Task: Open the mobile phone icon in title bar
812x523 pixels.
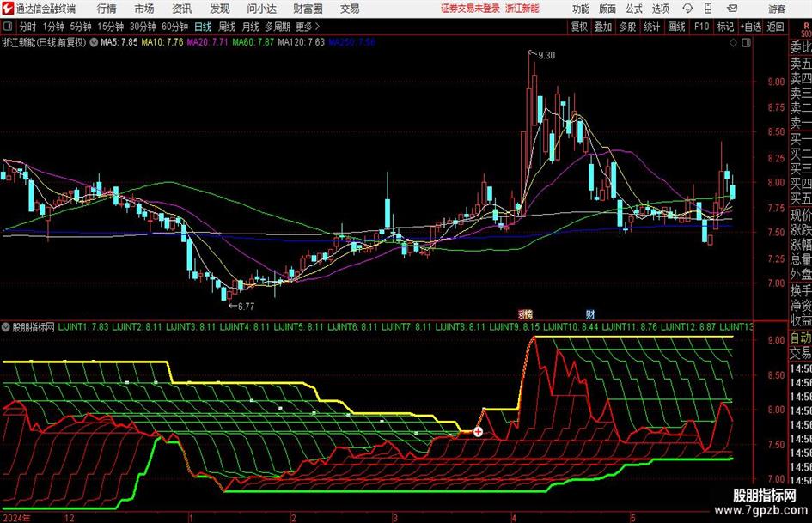Action: [708, 9]
